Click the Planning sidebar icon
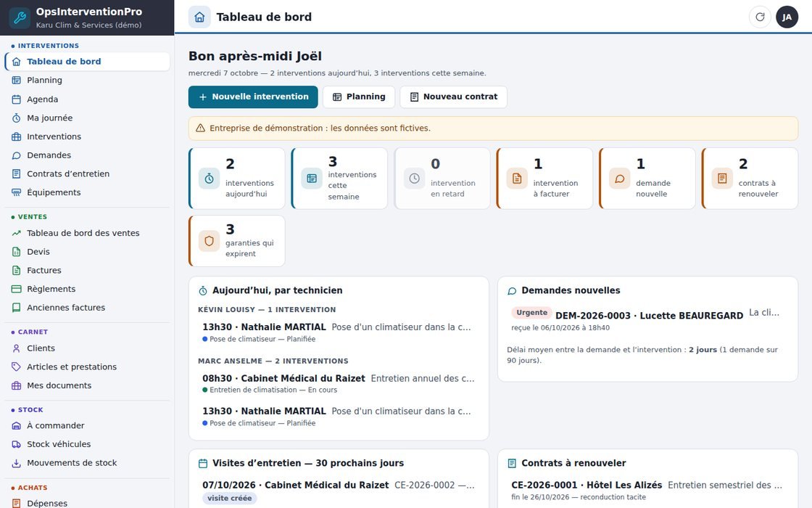 (x=17, y=81)
